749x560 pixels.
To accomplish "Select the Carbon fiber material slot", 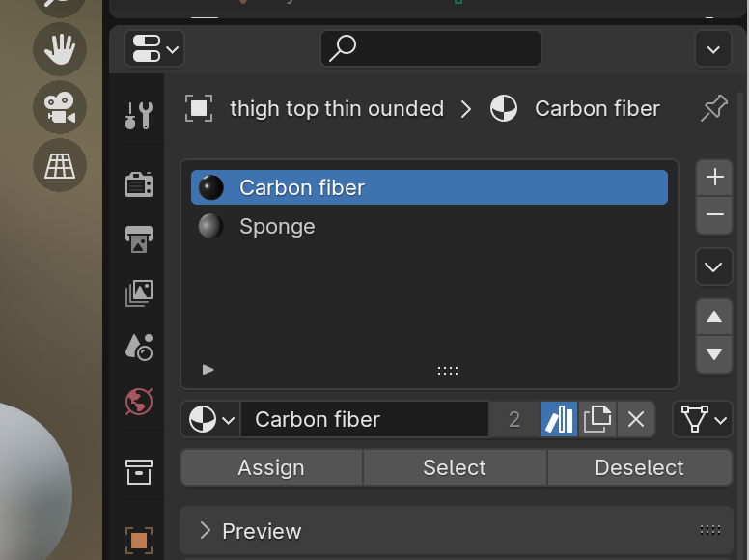I will point(430,187).
